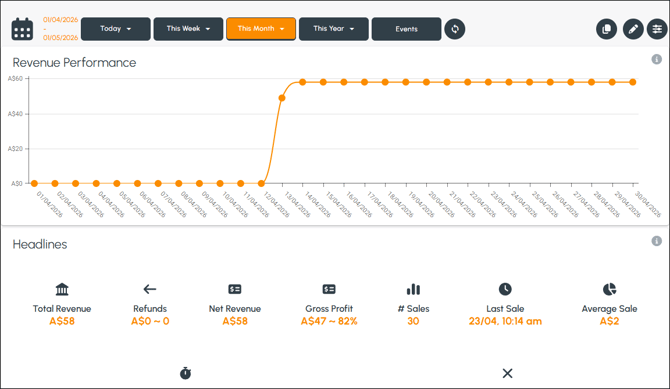This screenshot has width=670, height=389.
Task: Open the sliders filter settings icon
Action: tap(657, 29)
